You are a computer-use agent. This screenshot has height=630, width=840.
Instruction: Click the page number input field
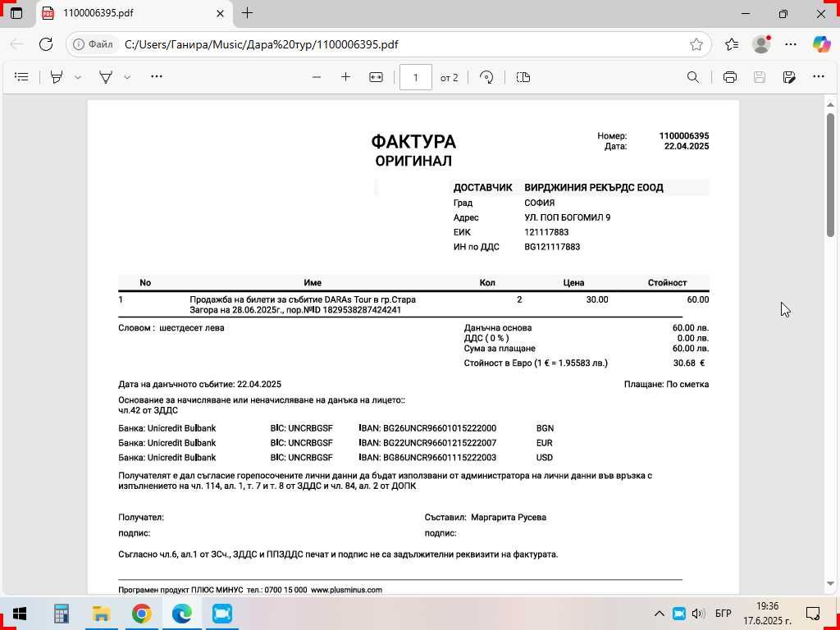point(416,77)
